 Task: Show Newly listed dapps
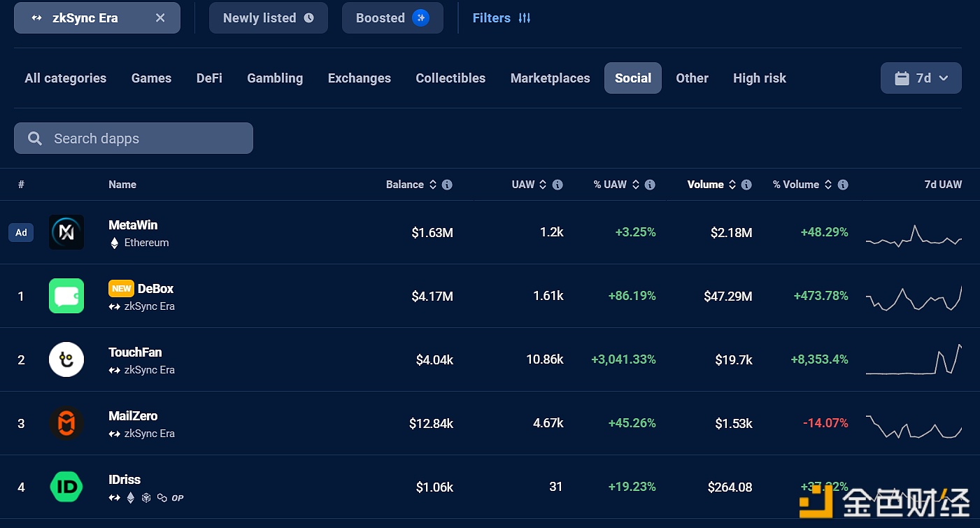point(269,18)
